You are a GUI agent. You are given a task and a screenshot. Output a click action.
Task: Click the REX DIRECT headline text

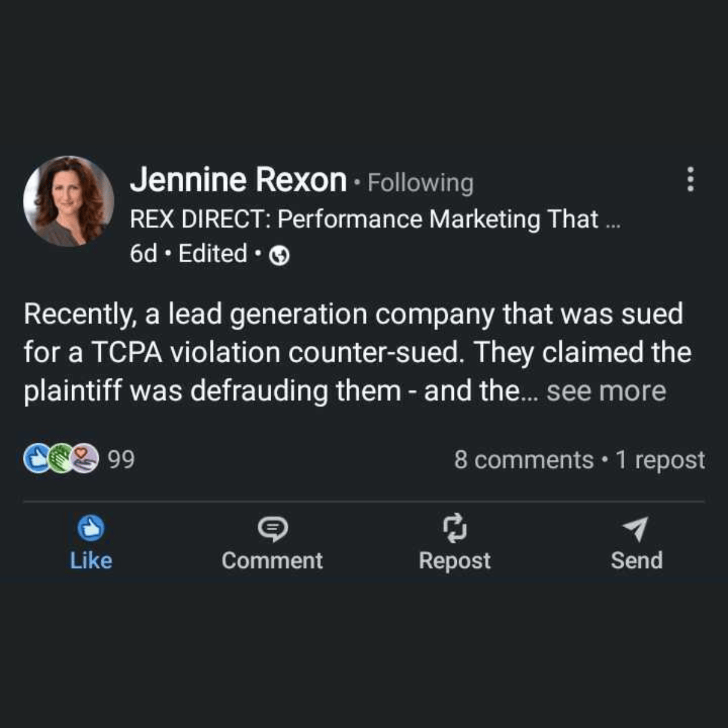coord(375,219)
